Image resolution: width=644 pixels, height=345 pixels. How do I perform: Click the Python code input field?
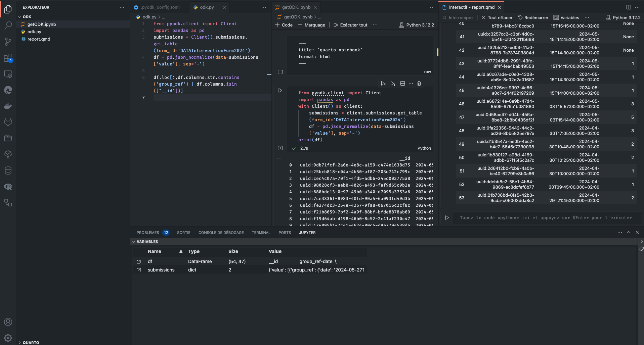(546, 218)
